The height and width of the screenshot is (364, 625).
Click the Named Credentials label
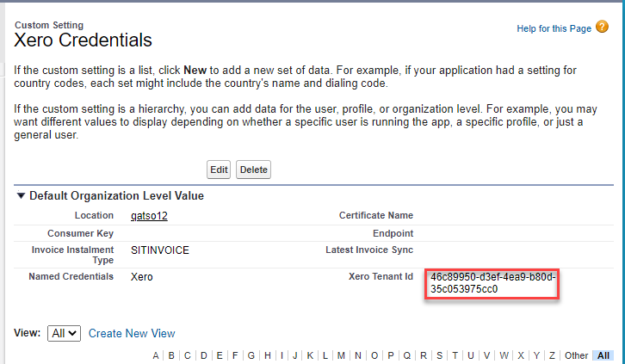point(71,276)
